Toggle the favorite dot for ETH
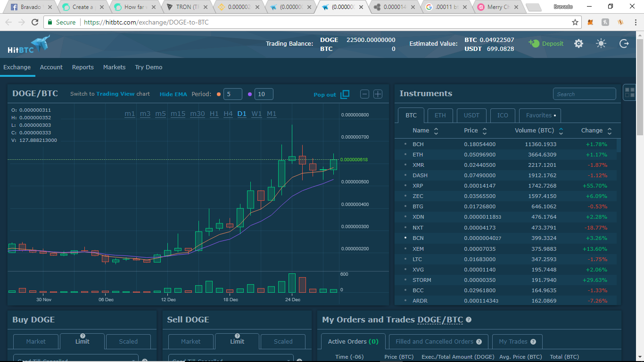 [405, 154]
